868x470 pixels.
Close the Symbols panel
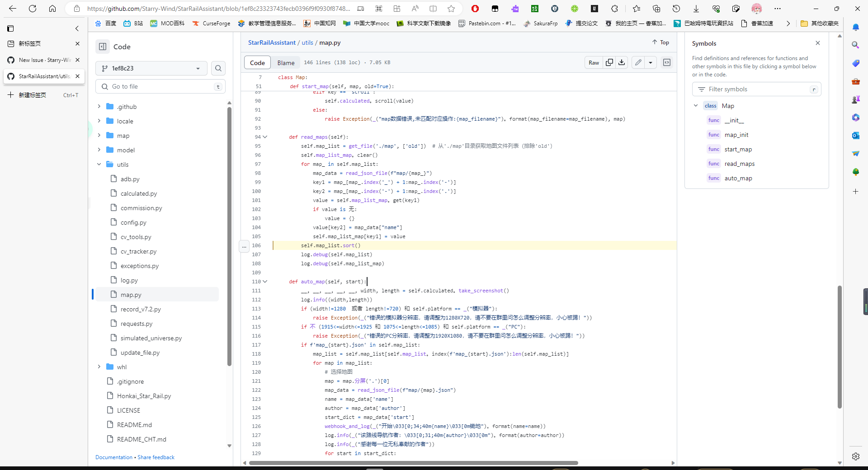click(817, 43)
